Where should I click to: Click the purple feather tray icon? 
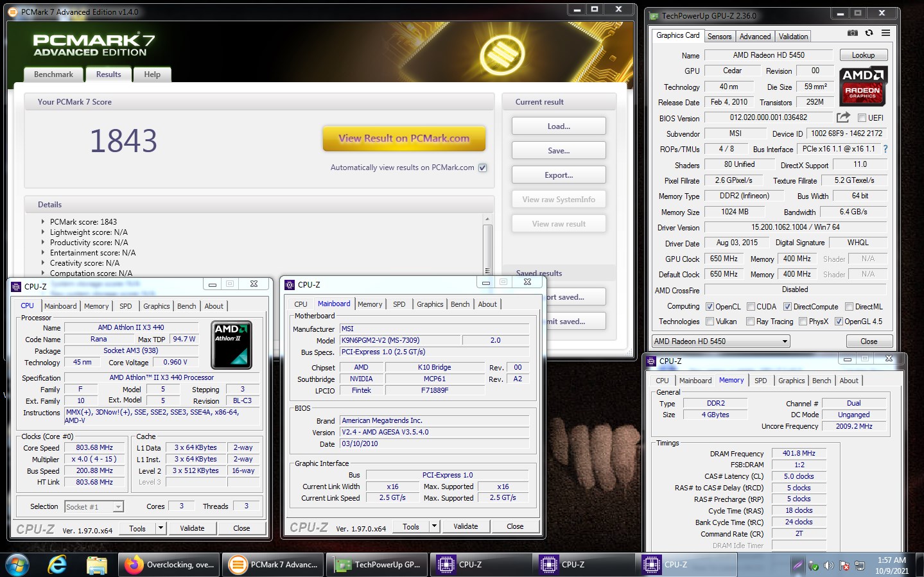click(798, 565)
